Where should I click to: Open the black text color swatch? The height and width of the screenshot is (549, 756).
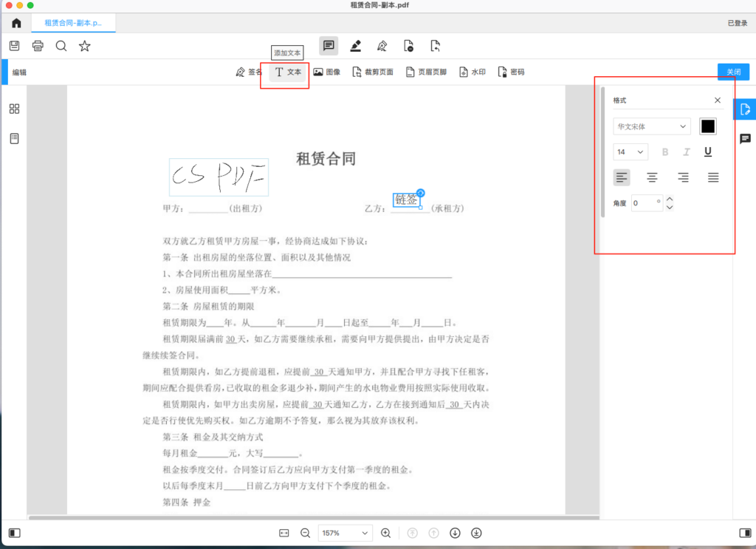coord(707,126)
